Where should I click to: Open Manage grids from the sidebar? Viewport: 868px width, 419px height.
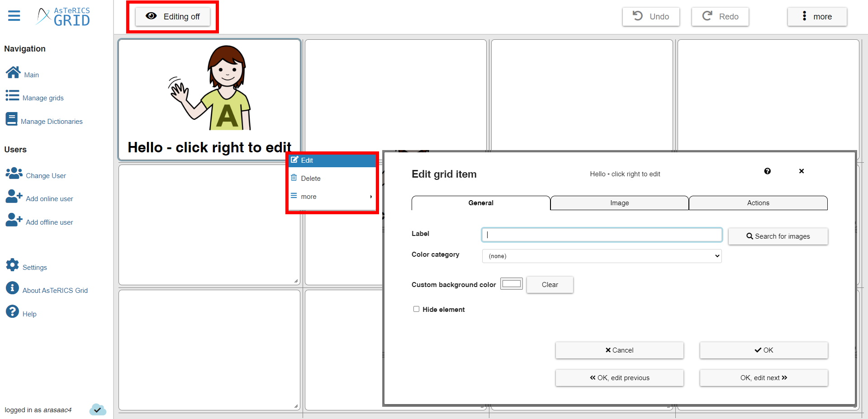[12, 95]
